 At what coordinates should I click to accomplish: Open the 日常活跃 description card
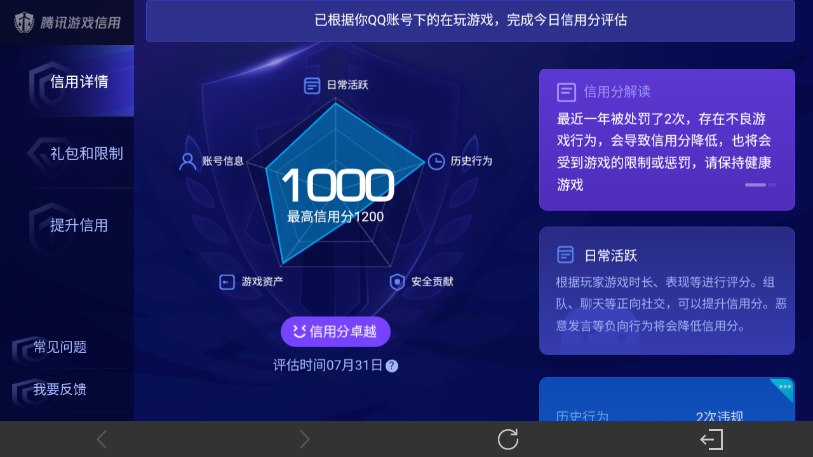point(667,290)
